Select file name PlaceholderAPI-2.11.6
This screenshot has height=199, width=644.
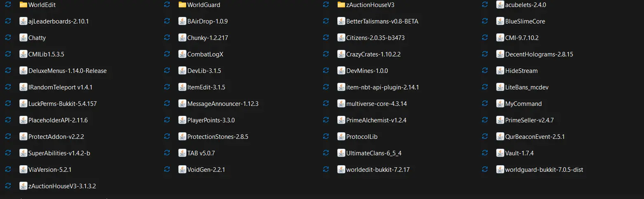58,120
